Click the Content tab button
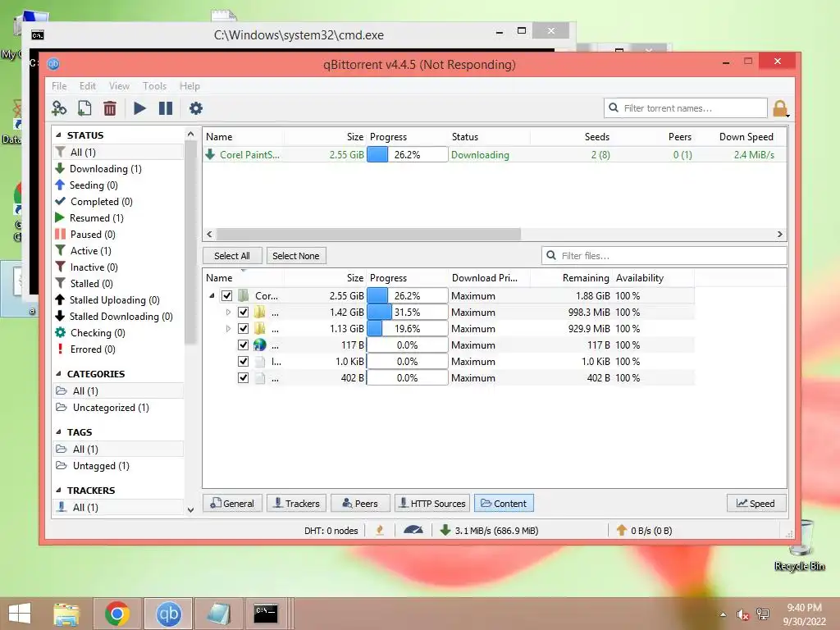 pyautogui.click(x=504, y=504)
